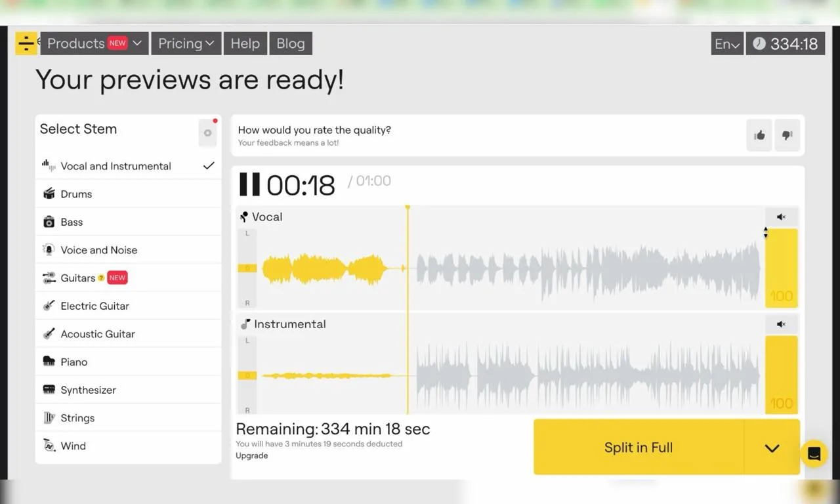
Task: Click the Synthesizer stem icon
Action: pyautogui.click(x=49, y=390)
